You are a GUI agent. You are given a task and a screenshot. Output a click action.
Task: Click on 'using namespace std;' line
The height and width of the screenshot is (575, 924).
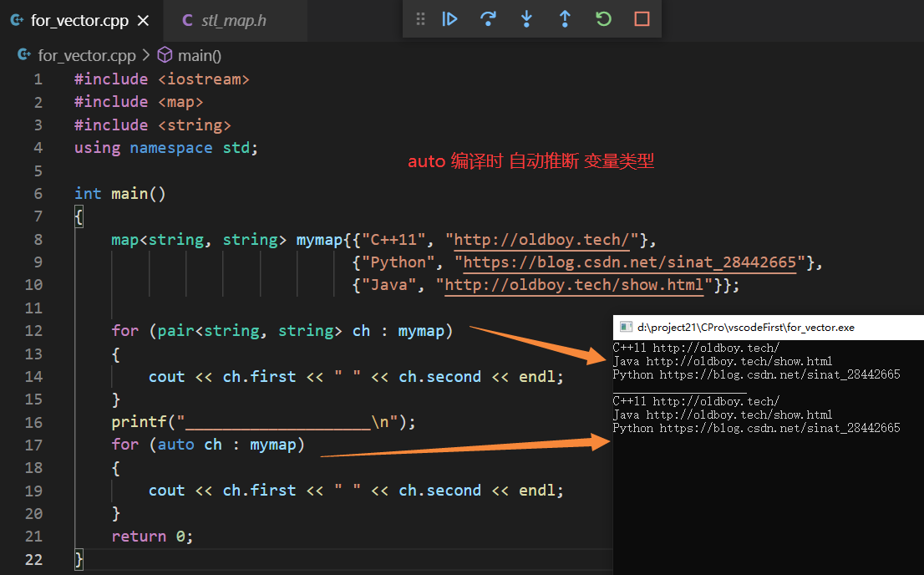click(166, 147)
